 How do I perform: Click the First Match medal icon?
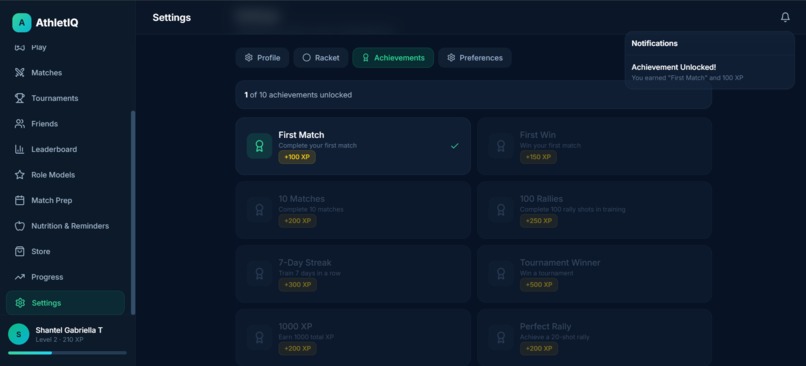260,146
